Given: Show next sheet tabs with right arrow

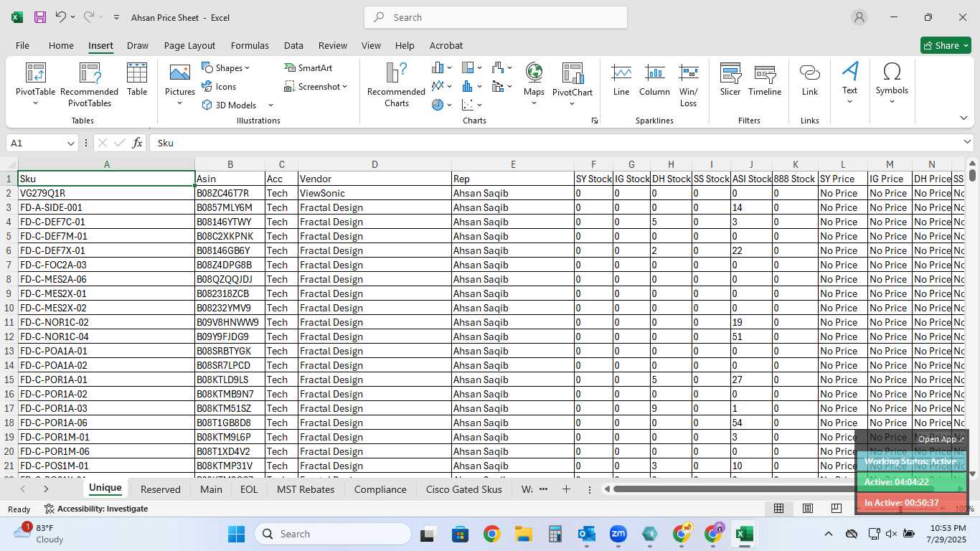Looking at the screenshot, I should click(46, 489).
